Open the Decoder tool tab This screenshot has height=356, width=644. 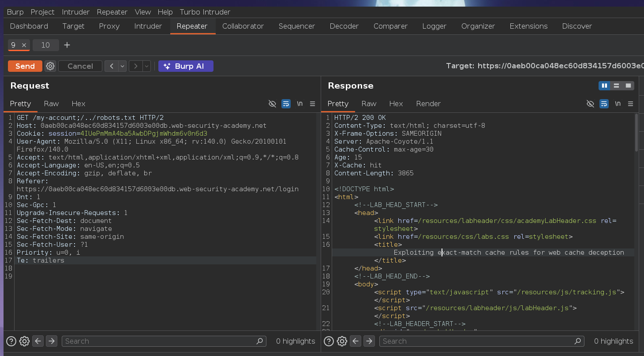pyautogui.click(x=344, y=26)
